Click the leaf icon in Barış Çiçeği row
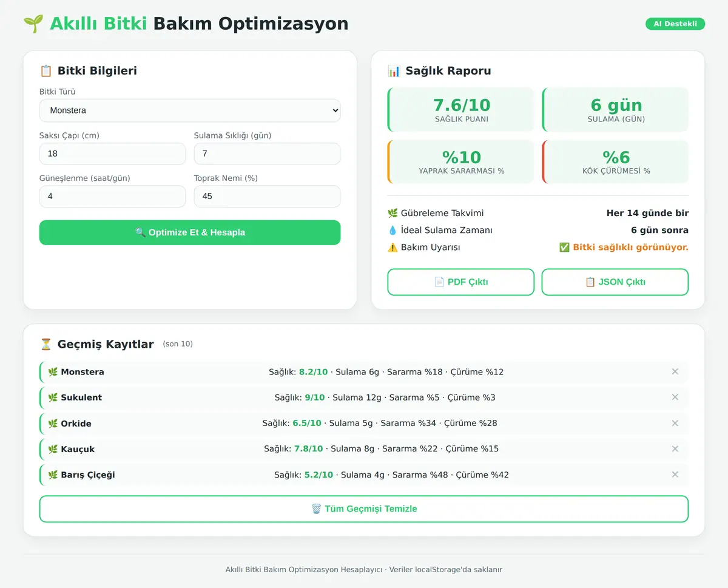The image size is (728, 588). [x=53, y=475]
